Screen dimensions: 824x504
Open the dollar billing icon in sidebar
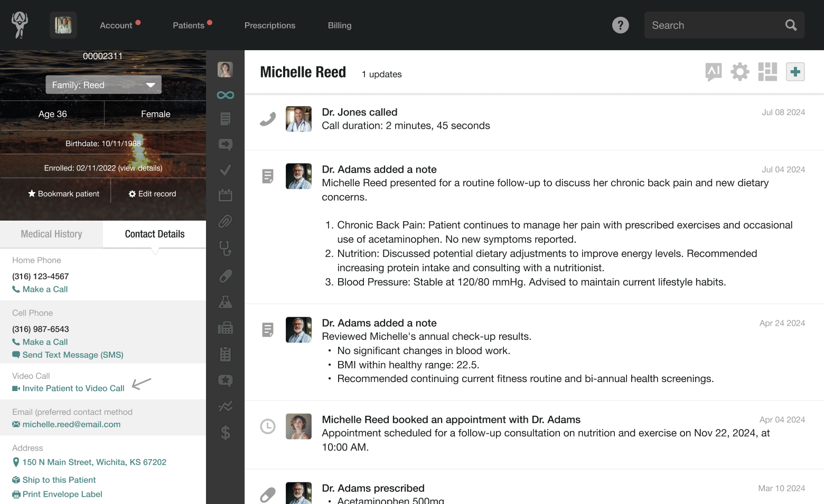tap(226, 433)
